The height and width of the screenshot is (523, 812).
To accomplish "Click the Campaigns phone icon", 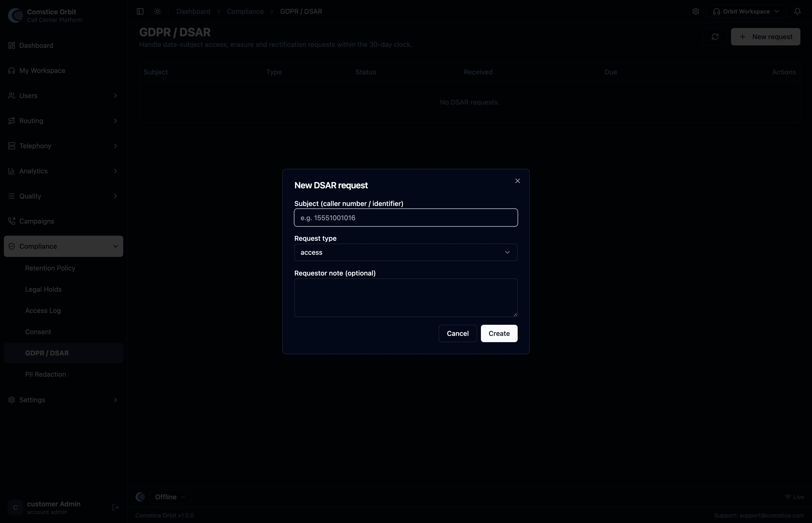I will [12, 221].
